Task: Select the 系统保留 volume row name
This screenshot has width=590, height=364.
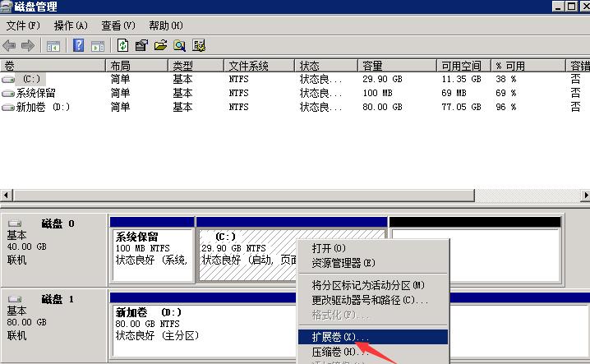Action: point(36,93)
